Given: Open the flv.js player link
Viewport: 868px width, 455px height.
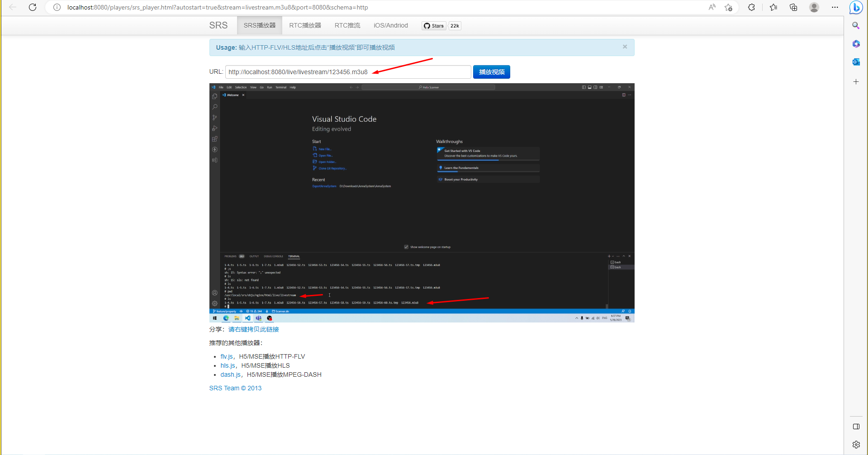Looking at the screenshot, I should pyautogui.click(x=227, y=356).
